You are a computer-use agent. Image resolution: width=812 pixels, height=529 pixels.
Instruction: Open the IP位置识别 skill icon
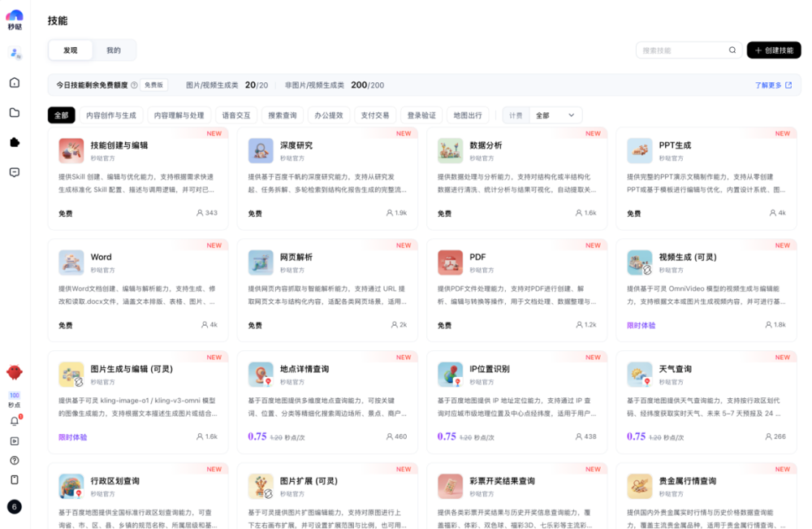tap(451, 374)
